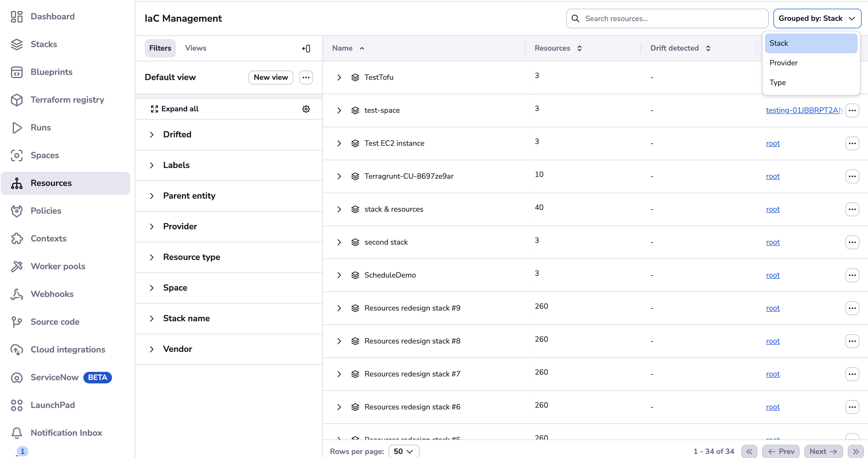Open the filter settings gear beside Expand all
868x458 pixels.
(x=306, y=108)
